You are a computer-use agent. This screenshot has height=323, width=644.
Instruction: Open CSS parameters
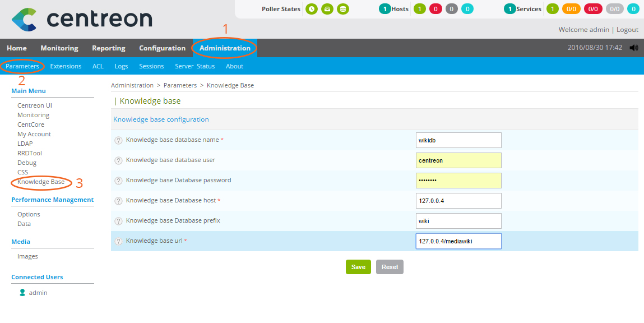pos(22,172)
